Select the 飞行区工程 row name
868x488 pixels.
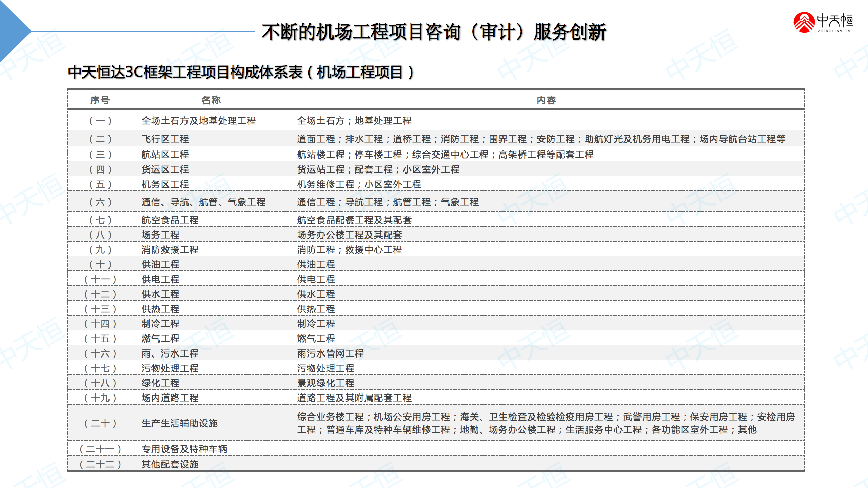165,139
